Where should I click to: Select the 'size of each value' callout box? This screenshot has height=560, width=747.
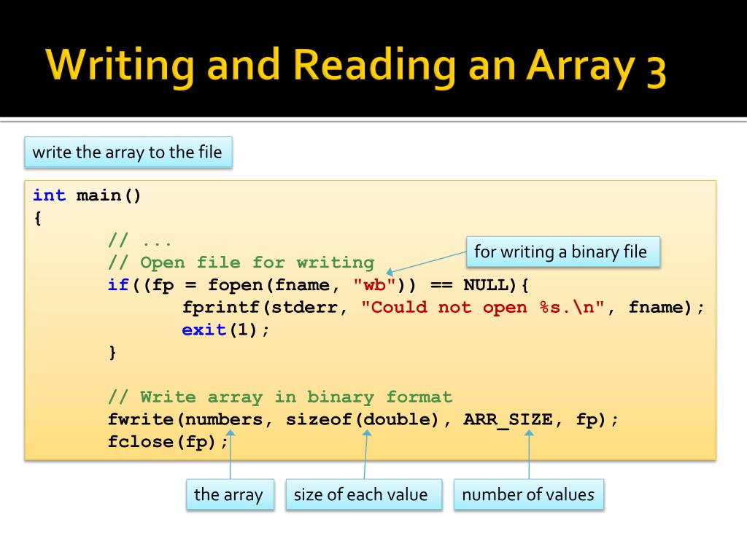pos(363,494)
